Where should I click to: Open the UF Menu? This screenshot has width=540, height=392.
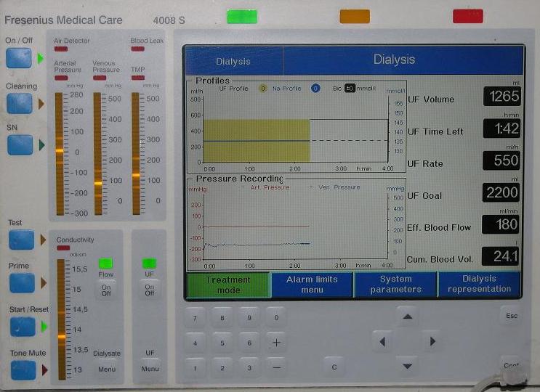[150, 368]
